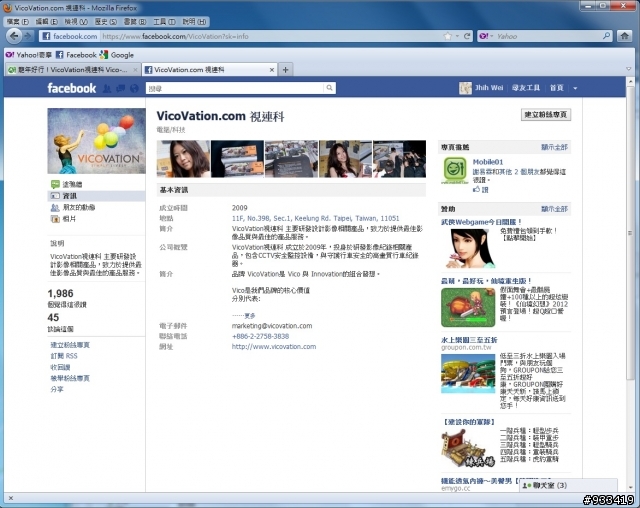Go to Facebook 首頁 (Home)
The height and width of the screenshot is (508, 640).
556,88
